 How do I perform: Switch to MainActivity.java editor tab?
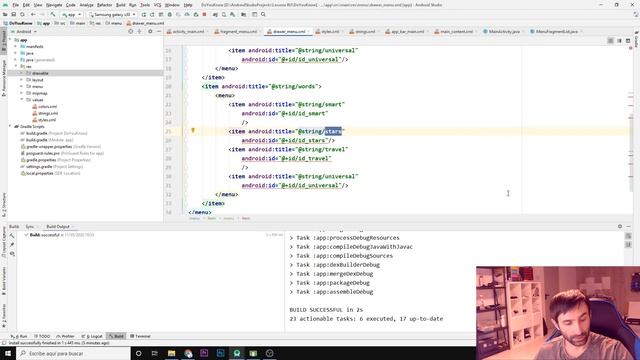(x=504, y=31)
